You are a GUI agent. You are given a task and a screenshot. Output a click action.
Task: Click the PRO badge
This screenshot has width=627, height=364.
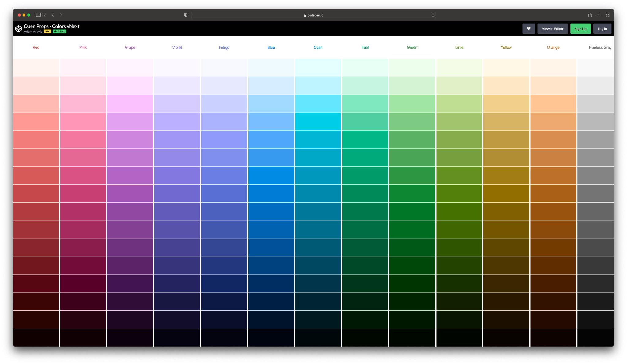(47, 32)
